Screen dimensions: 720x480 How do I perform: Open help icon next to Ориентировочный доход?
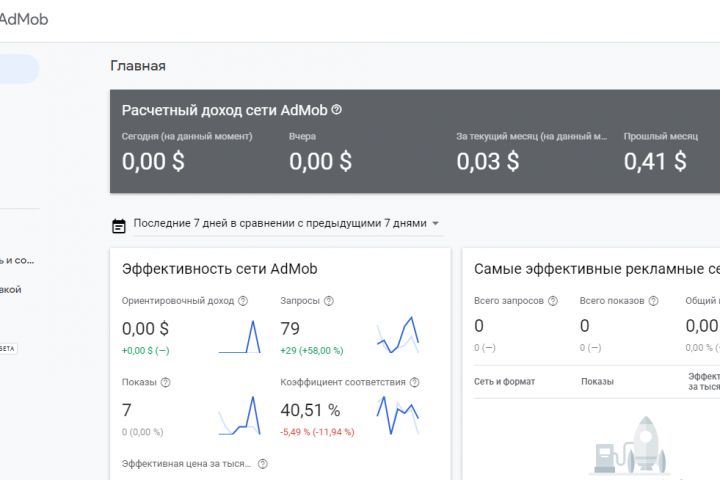point(243,301)
